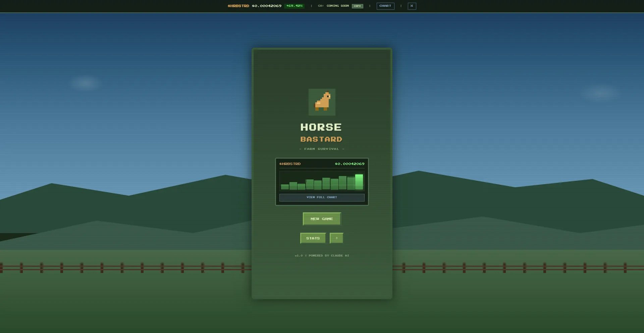Viewport: 644px width, 333px height.
Task: Click the FARM SURVIVAL subtitle text
Action: [x=322, y=149]
